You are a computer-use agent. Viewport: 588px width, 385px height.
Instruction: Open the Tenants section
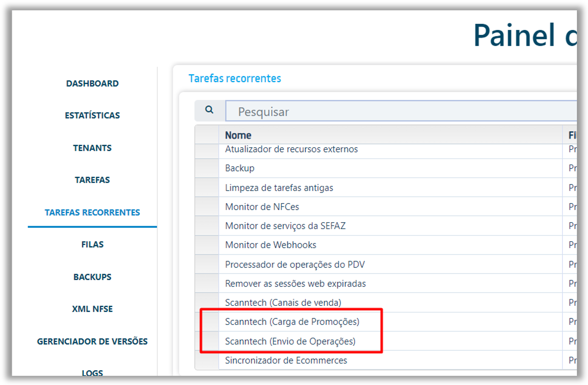point(92,148)
